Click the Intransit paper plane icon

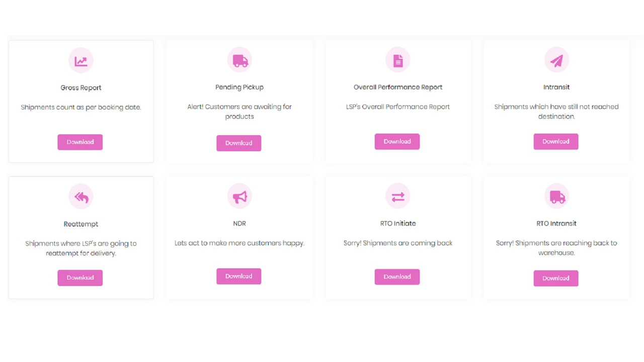pos(556,59)
